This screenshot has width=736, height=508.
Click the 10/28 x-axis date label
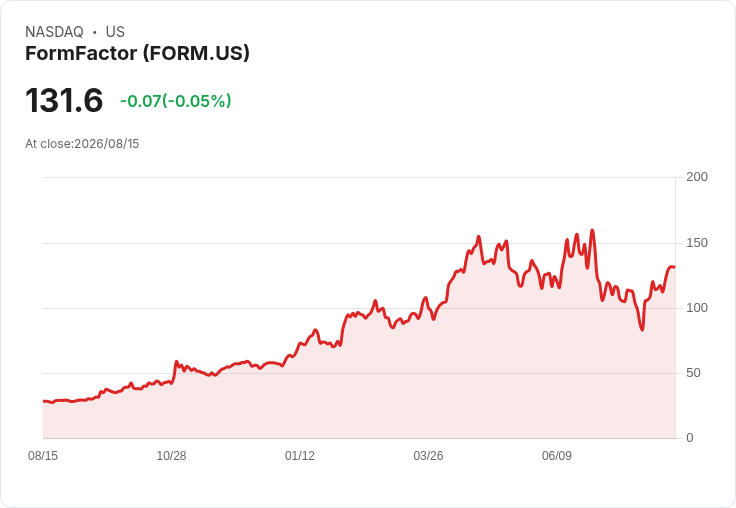click(x=171, y=455)
